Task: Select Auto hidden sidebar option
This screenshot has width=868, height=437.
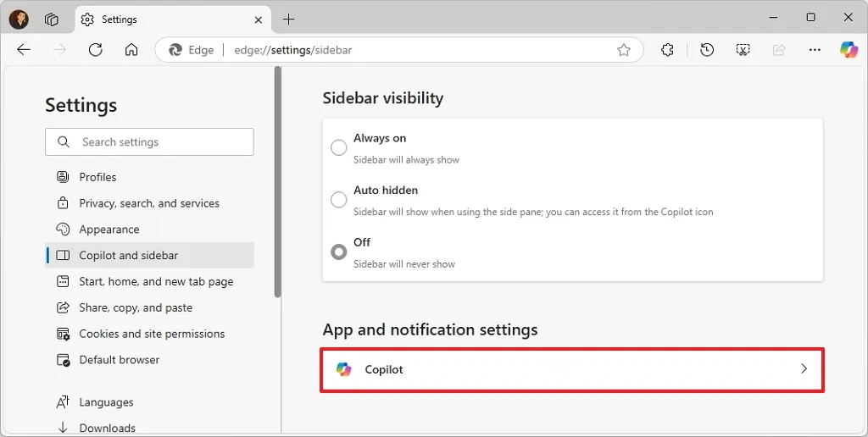Action: [x=339, y=200]
